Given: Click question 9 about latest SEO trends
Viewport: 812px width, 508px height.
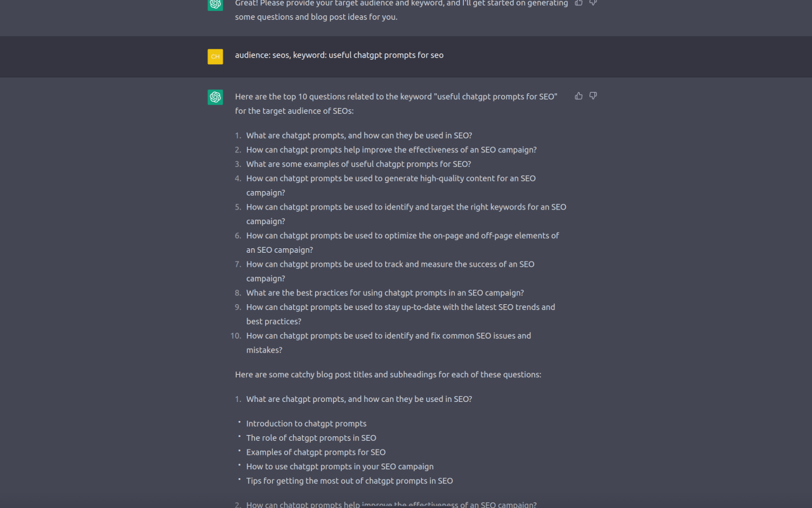Looking at the screenshot, I should 400,307.
